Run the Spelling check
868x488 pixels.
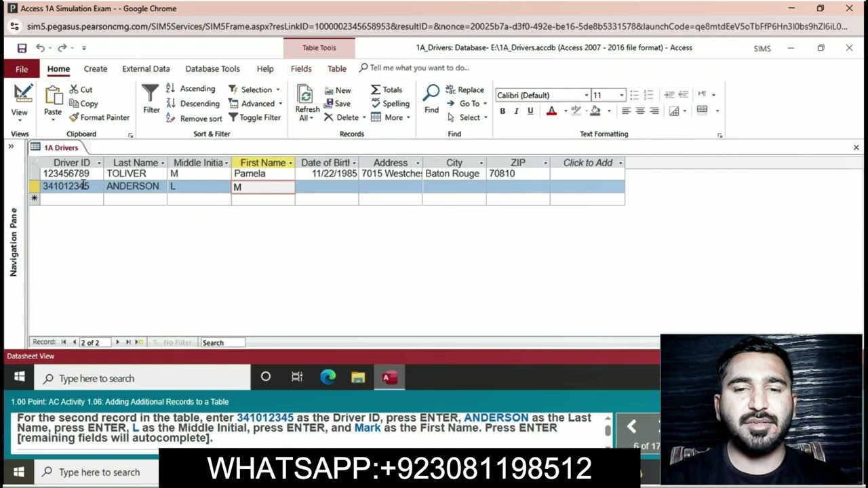click(390, 104)
